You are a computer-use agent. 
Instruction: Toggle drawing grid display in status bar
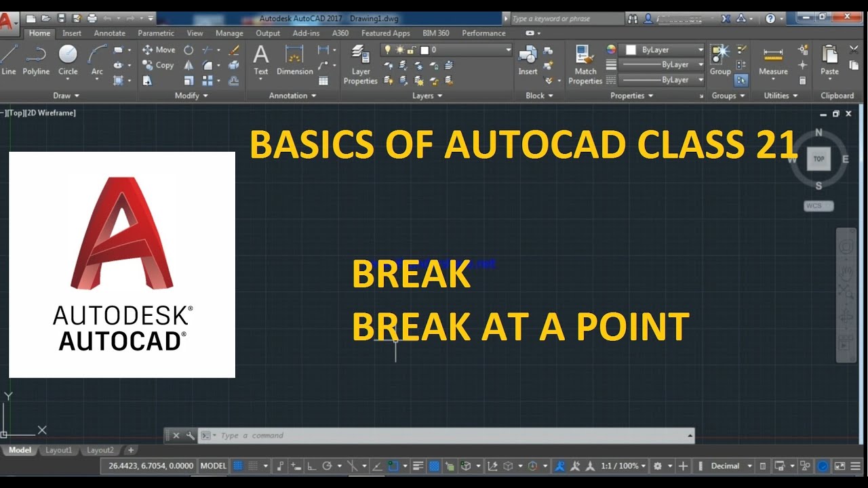click(x=238, y=466)
